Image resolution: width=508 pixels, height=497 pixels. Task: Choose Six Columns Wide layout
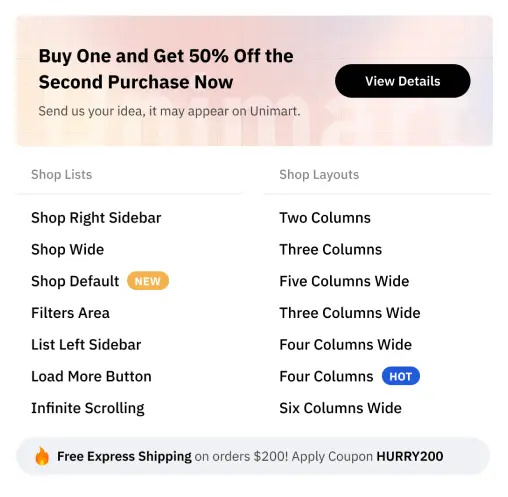[x=340, y=408]
